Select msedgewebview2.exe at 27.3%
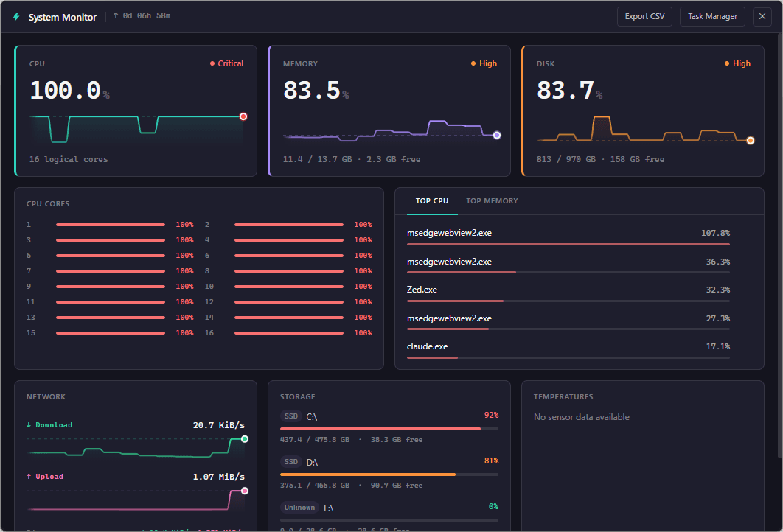 (x=568, y=322)
